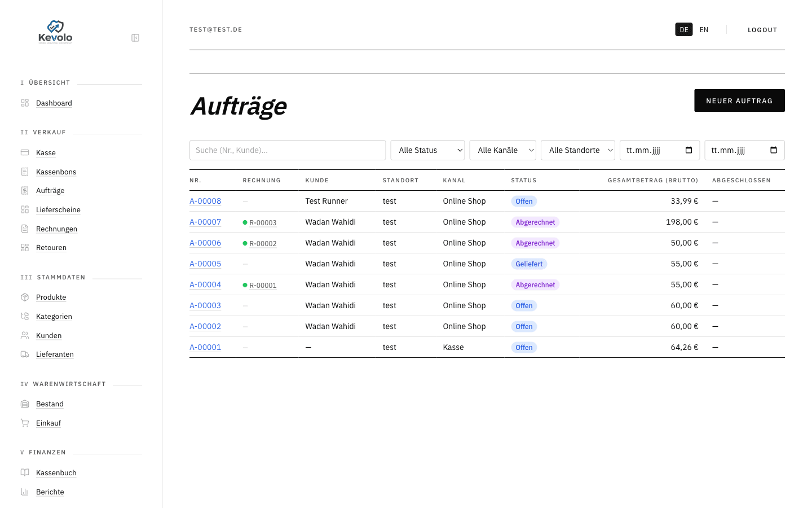Viewport: 812px width, 508px height.
Task: Click the Kassenbuch book icon
Action: tap(25, 472)
